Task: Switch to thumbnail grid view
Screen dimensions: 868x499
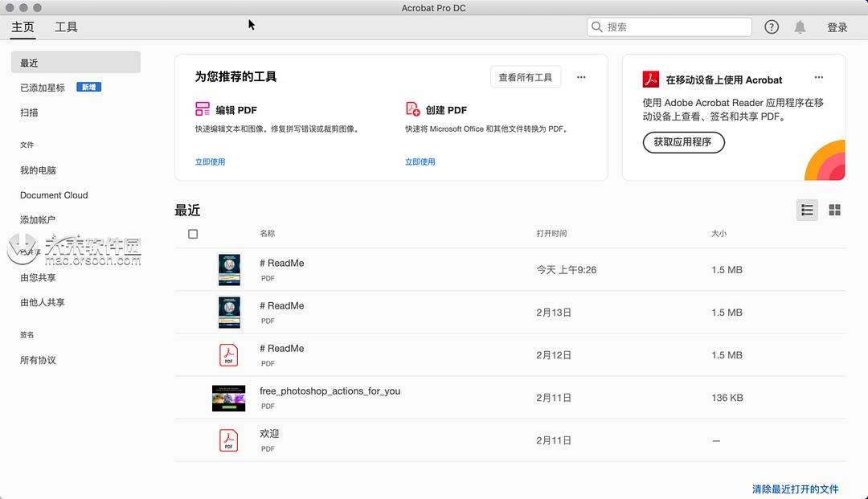Action: tap(834, 210)
